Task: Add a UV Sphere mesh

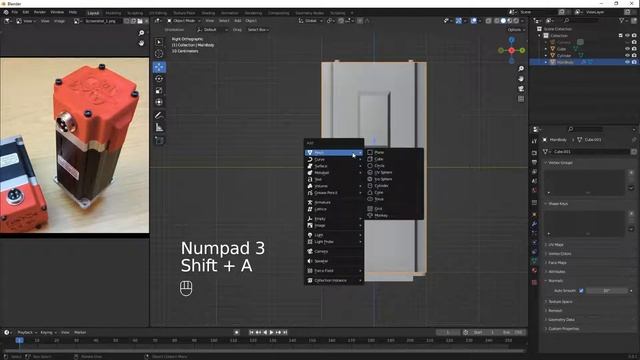Action: pos(393,172)
